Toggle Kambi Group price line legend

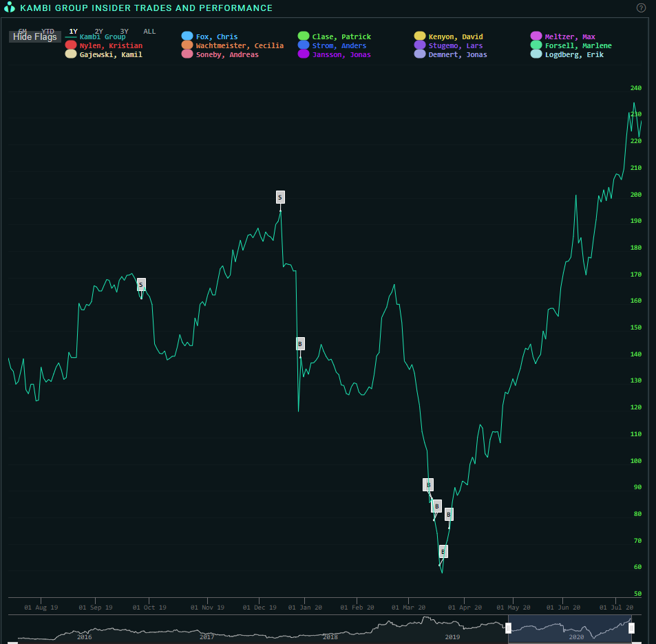pyautogui.click(x=102, y=36)
